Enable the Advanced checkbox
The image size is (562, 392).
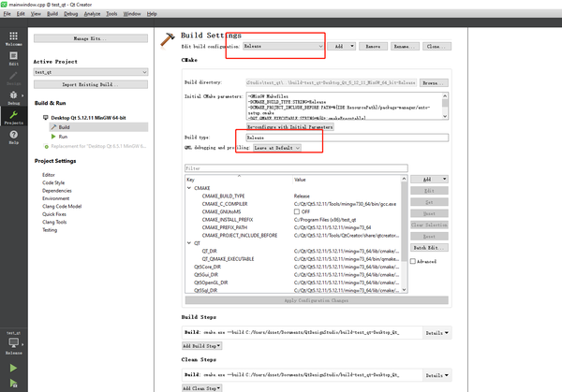click(413, 261)
